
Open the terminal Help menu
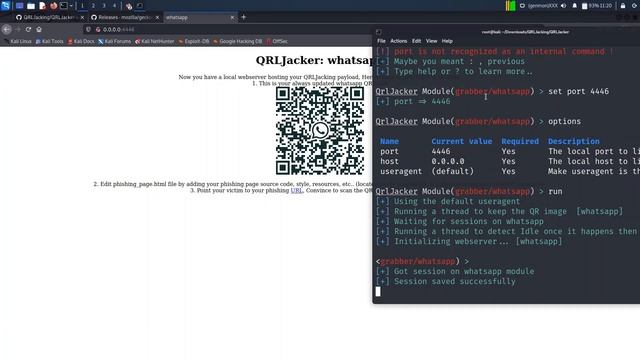click(447, 41)
